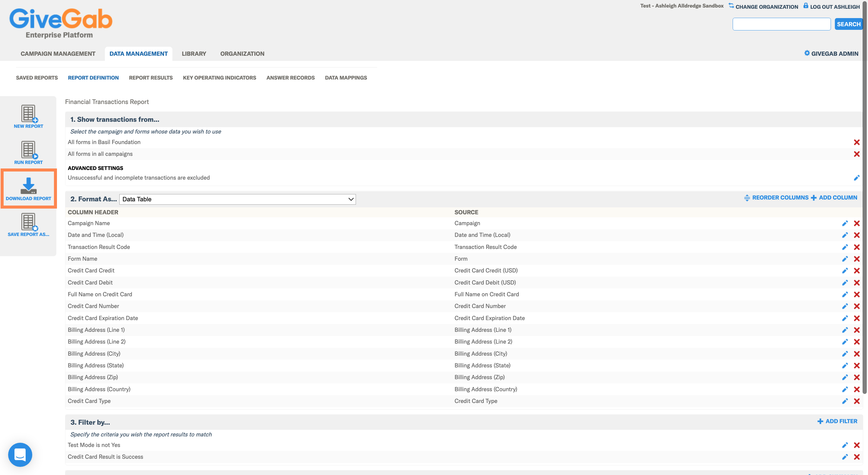Click the Download Report icon
Screen dimensions: 868x475
[x=28, y=189]
